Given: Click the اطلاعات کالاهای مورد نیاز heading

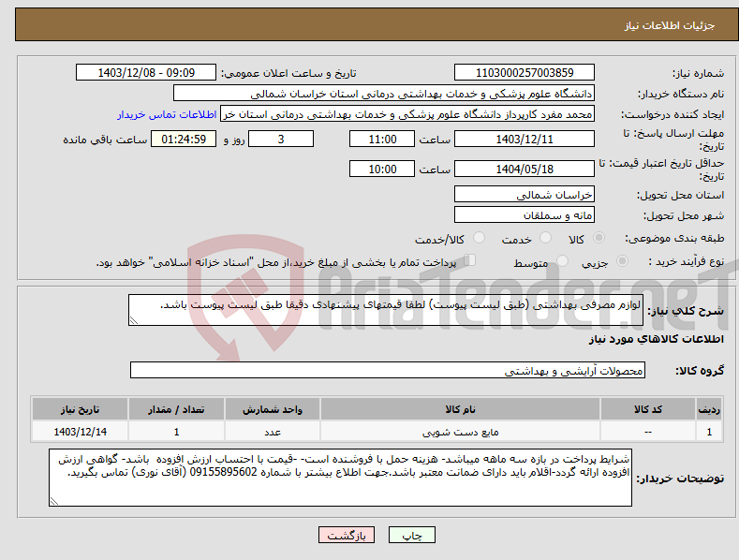Looking at the screenshot, I should click(656, 339).
